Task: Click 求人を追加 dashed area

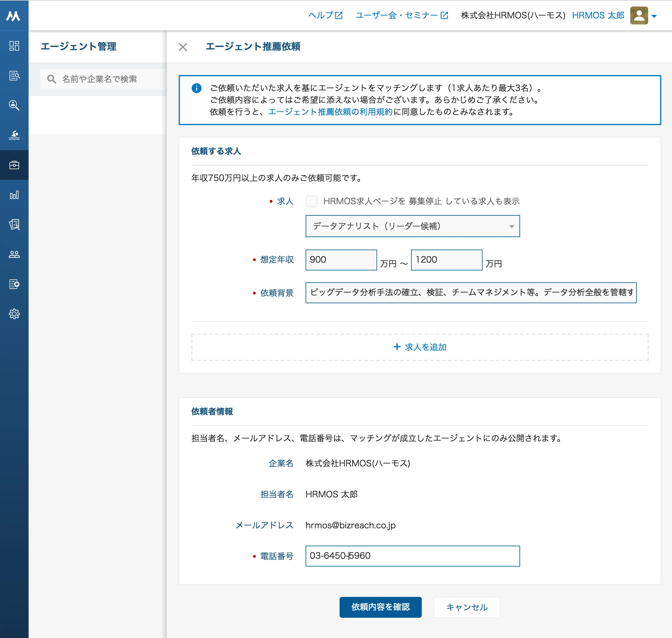Action: click(420, 347)
